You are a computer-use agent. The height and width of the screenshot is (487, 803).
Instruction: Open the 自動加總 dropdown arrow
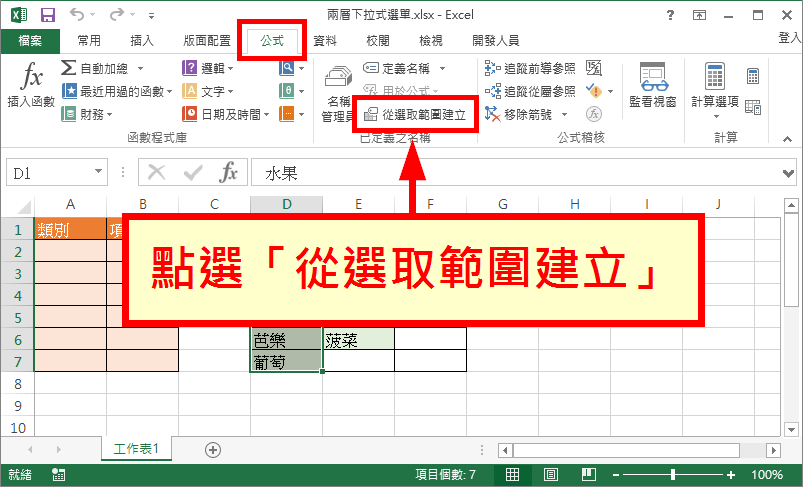pyautogui.click(x=140, y=68)
